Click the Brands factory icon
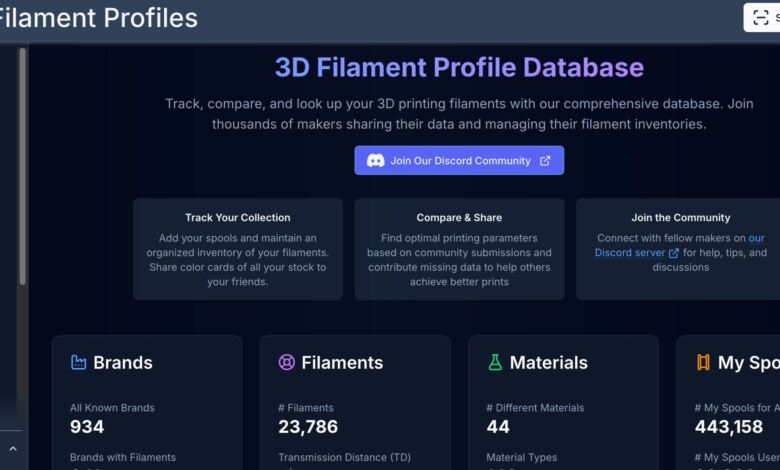 coord(79,363)
